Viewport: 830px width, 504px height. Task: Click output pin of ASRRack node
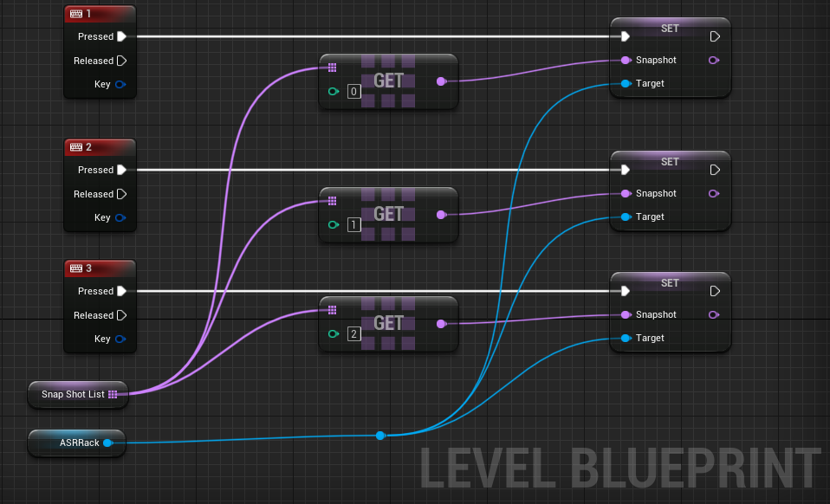point(108,443)
